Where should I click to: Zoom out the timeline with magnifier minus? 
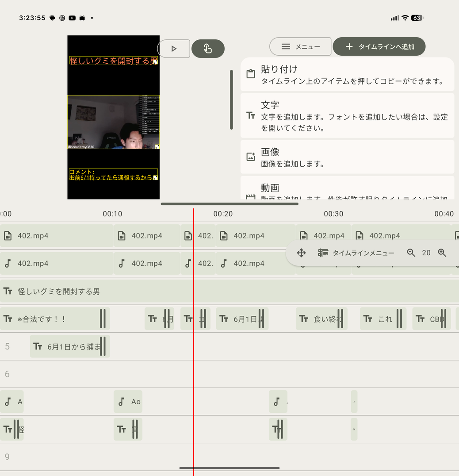point(411,253)
